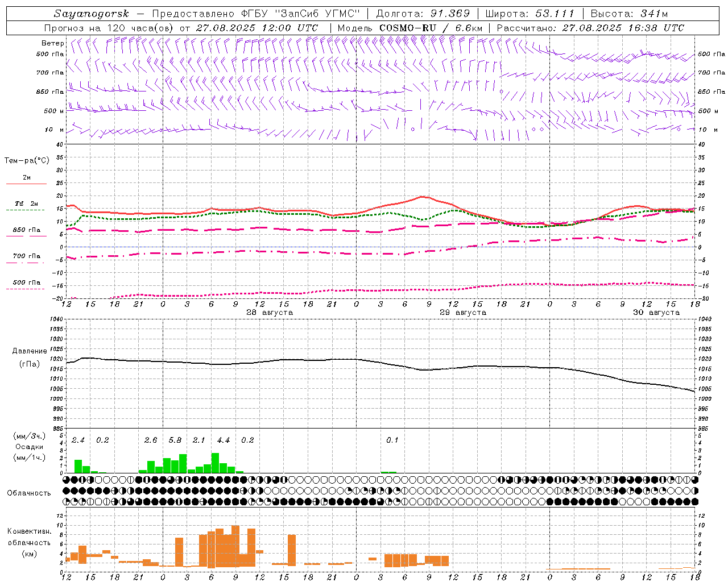Screen dimensions: 728x582
Task: Click the '(км)' convective height unit
Action: 30,553
